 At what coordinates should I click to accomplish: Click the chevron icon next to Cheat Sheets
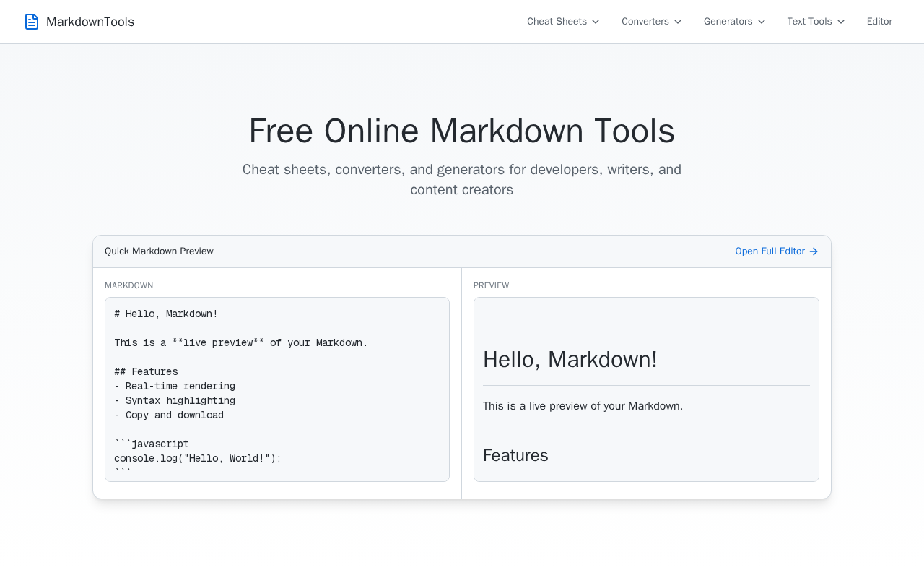[596, 22]
